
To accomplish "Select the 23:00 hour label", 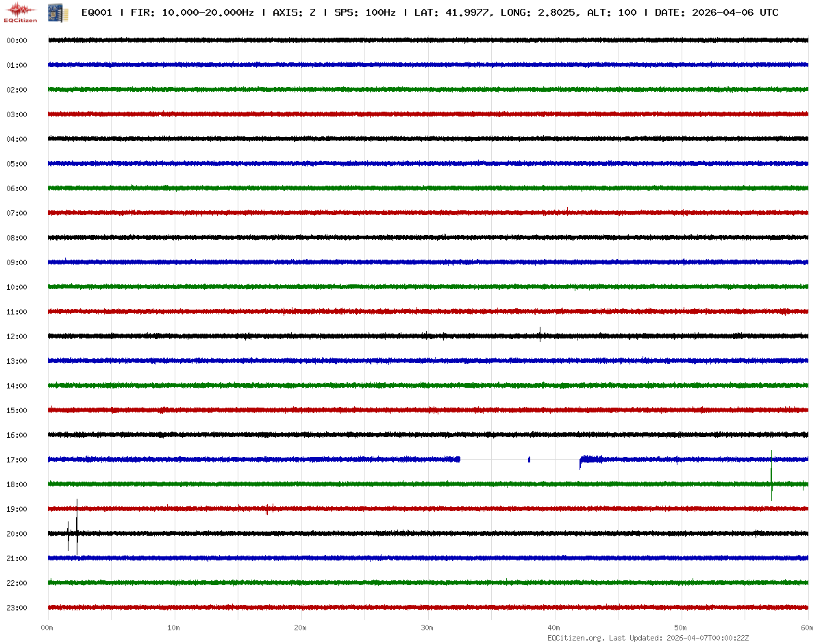I will (x=16, y=608).
